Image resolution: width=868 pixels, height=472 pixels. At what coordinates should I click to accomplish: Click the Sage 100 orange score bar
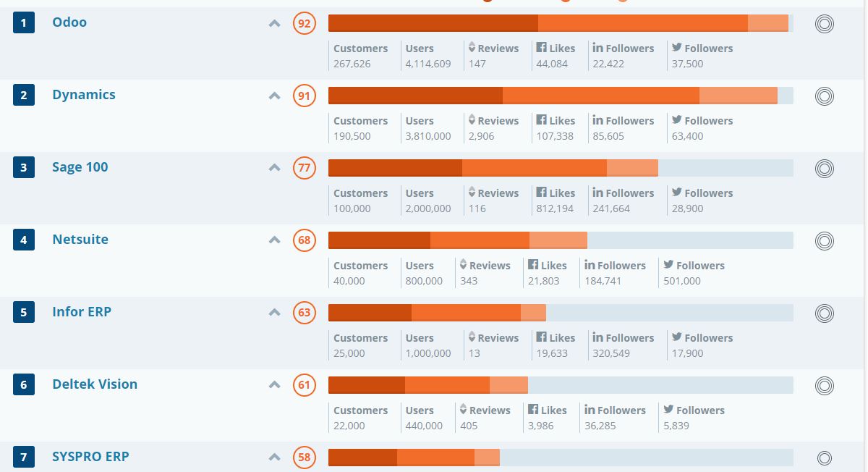coord(493,168)
